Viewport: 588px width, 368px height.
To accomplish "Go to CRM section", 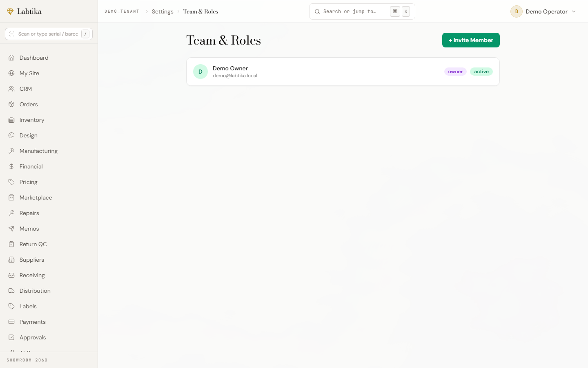I will point(49,89).
